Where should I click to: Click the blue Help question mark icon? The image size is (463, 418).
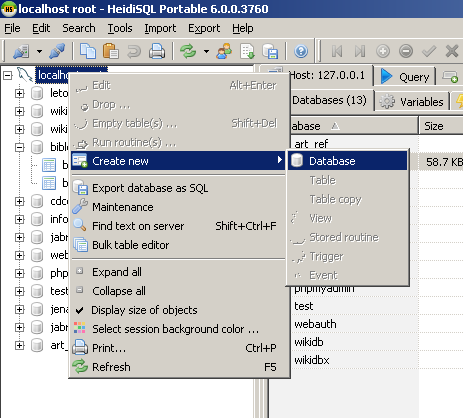click(x=301, y=51)
